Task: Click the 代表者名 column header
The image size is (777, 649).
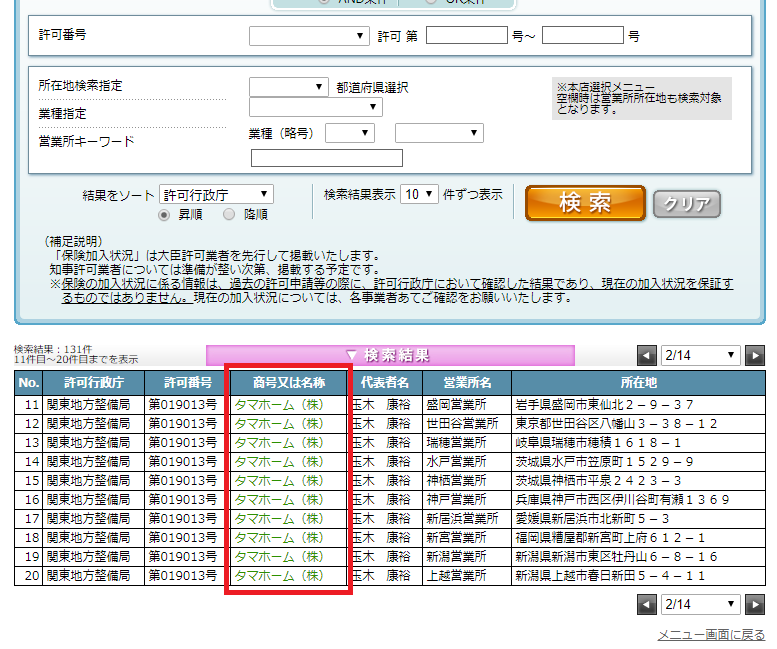Action: (385, 382)
